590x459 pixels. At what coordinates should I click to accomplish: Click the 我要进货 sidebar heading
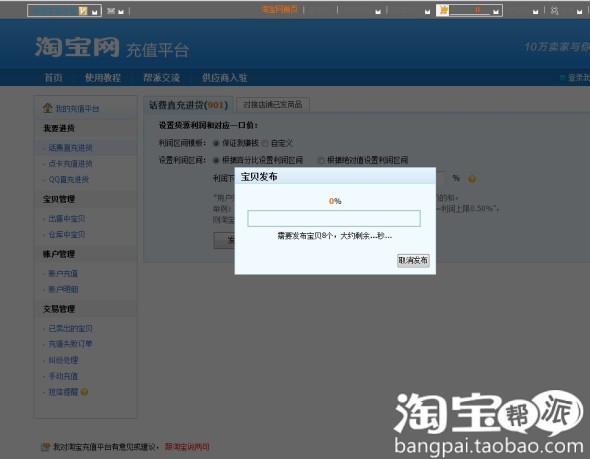click(59, 128)
